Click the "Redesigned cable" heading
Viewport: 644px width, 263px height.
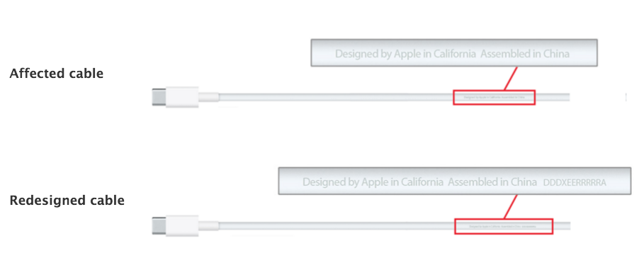tap(67, 201)
